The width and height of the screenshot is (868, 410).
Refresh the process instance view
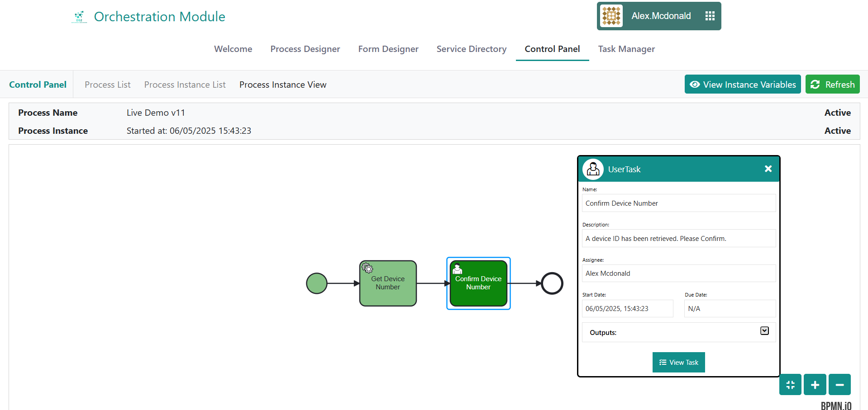point(832,85)
